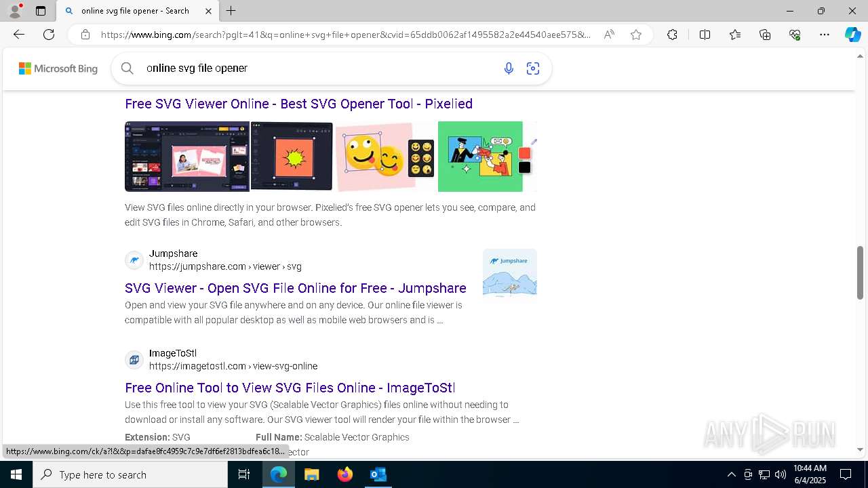Viewport: 868px width, 488px height.
Task: Open Outlook from taskbar
Action: pos(378,474)
